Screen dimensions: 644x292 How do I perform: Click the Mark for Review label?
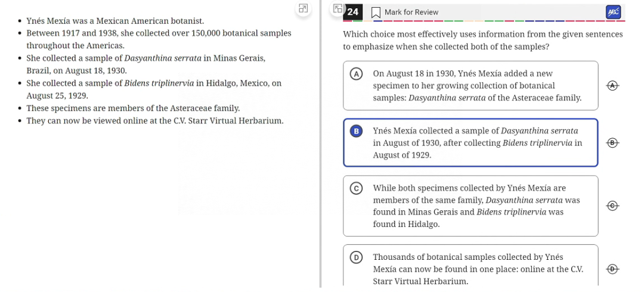point(411,13)
